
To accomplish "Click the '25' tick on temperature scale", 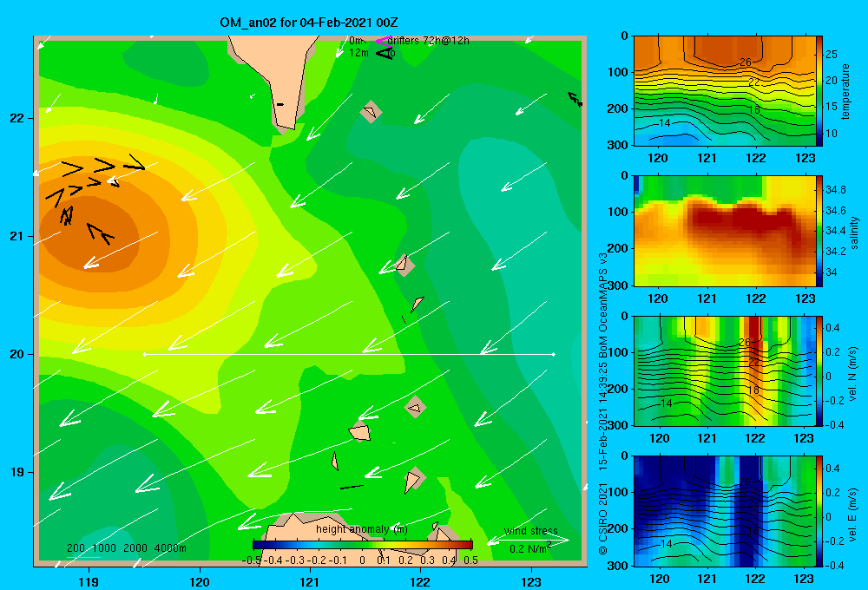I will [x=832, y=55].
